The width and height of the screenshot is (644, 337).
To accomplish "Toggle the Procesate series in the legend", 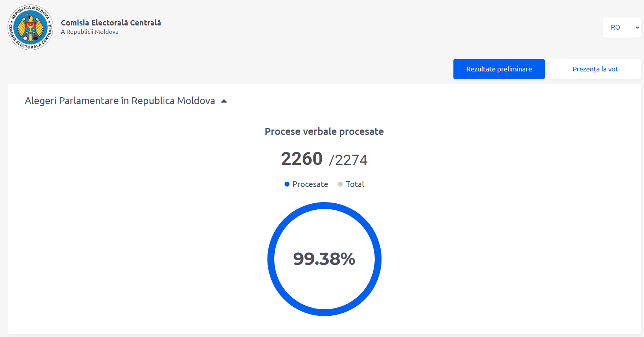I will [310, 184].
